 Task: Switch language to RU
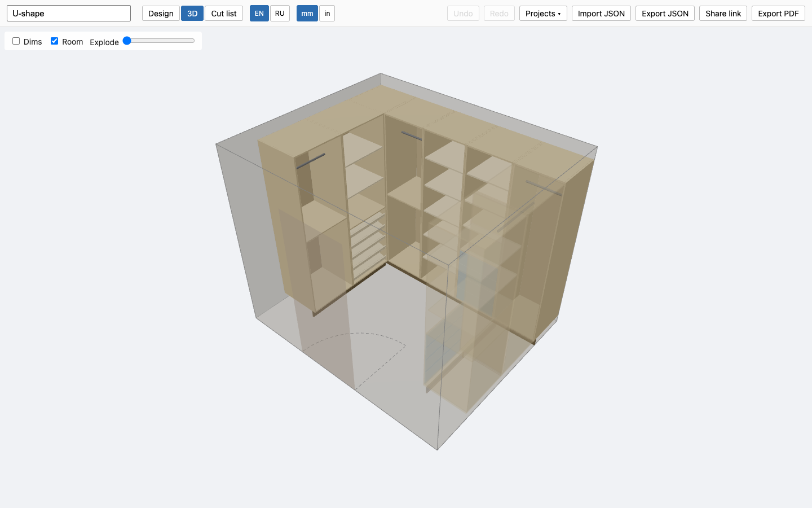coord(280,14)
